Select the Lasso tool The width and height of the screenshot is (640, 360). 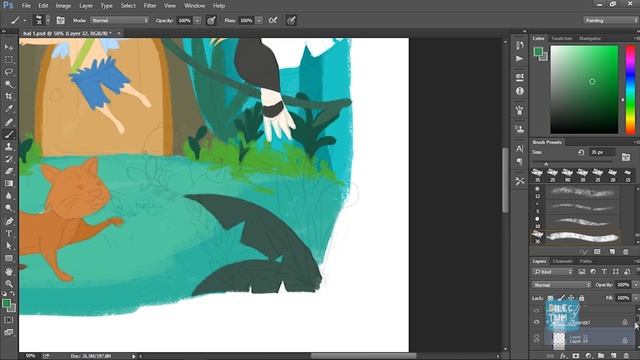click(9, 72)
